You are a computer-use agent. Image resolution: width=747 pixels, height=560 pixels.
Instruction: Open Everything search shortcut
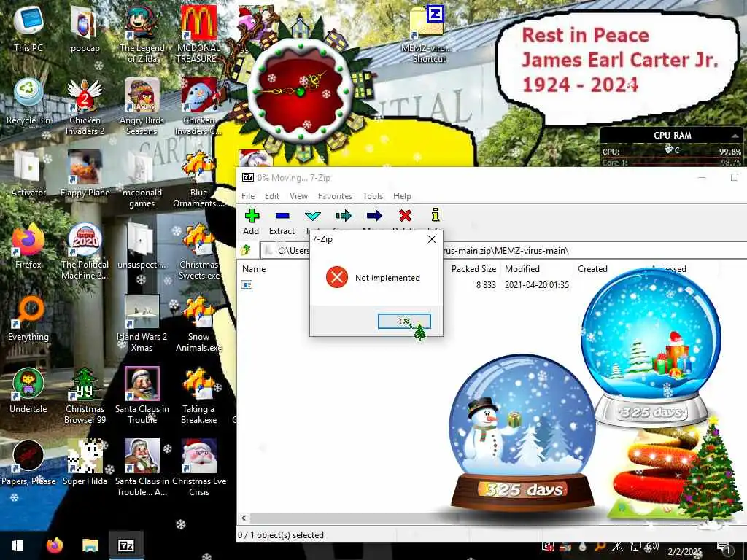[x=28, y=318]
